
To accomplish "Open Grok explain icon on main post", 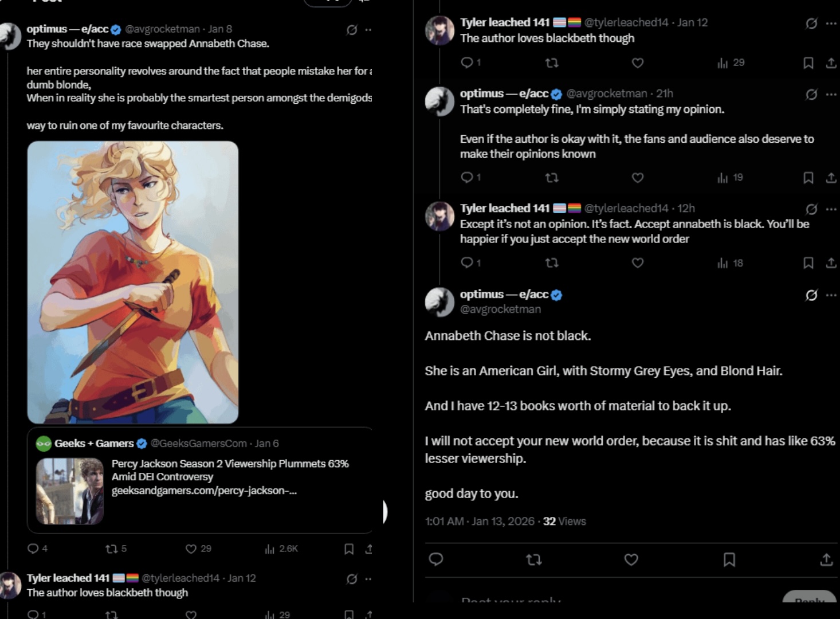I will click(x=811, y=295).
